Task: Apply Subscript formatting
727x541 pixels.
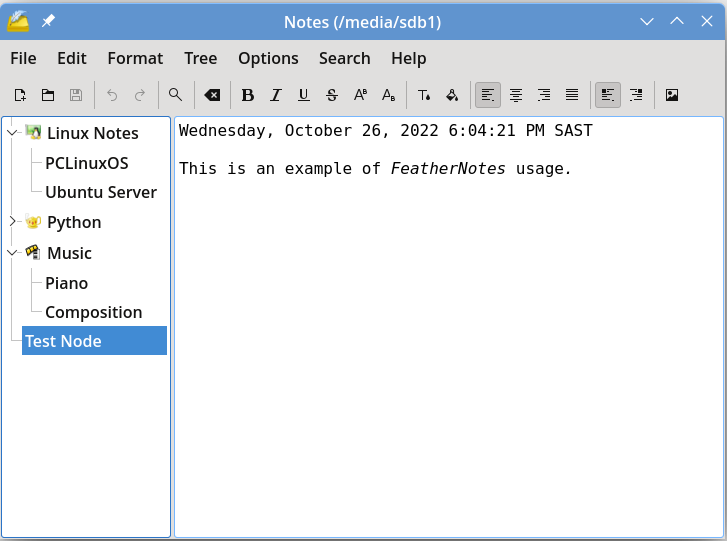Action: (x=389, y=95)
